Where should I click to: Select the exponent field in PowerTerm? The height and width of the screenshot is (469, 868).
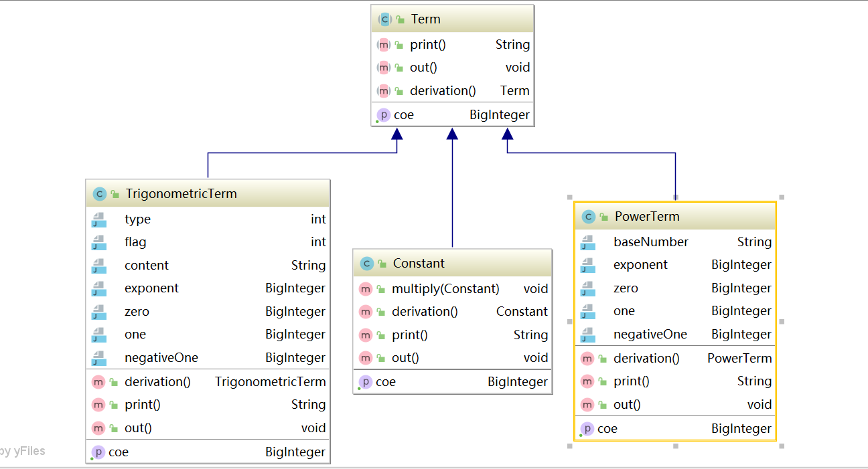(675, 265)
